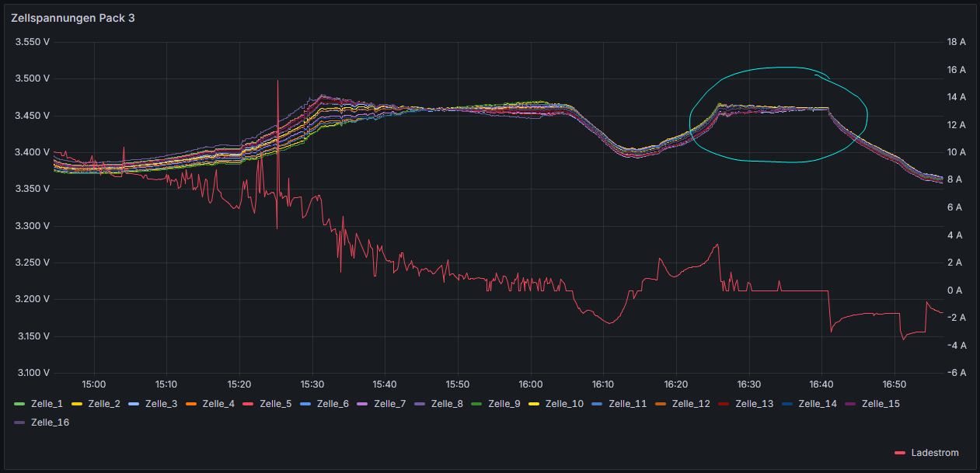Open the purple color swatch of Zelle_15

pos(850,404)
